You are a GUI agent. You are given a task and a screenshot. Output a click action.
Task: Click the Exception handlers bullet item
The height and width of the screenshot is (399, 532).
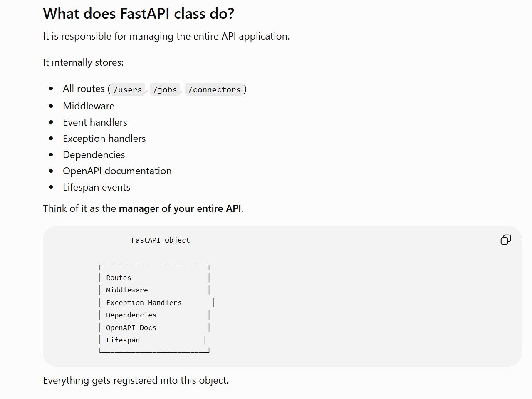tap(104, 139)
